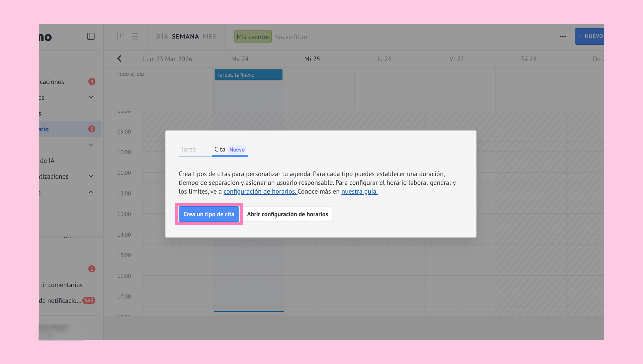
Task: Switch to column board view icon
Action: click(120, 36)
